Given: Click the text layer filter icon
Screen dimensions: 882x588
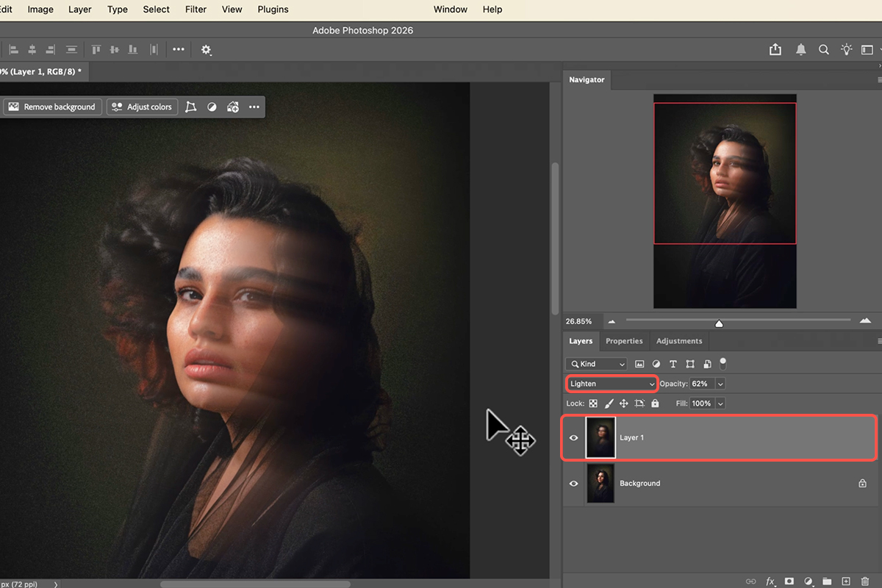Looking at the screenshot, I should 673,364.
